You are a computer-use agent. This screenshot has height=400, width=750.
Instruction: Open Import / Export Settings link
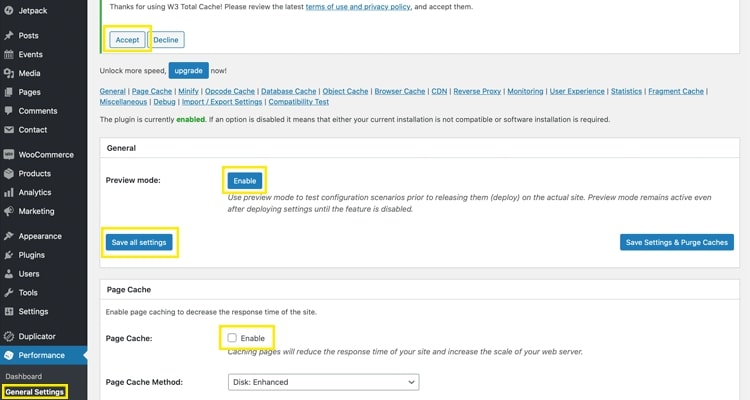coord(222,101)
